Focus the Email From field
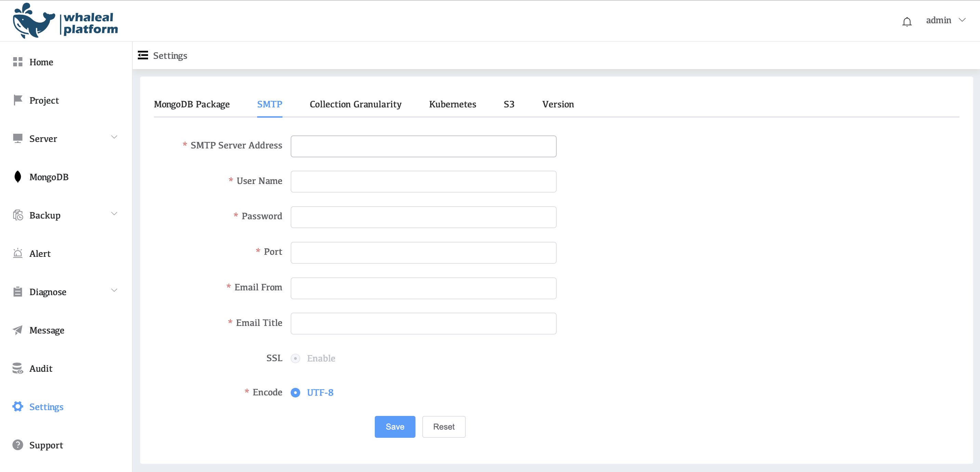Screen dimensions: 980x472 [423, 288]
